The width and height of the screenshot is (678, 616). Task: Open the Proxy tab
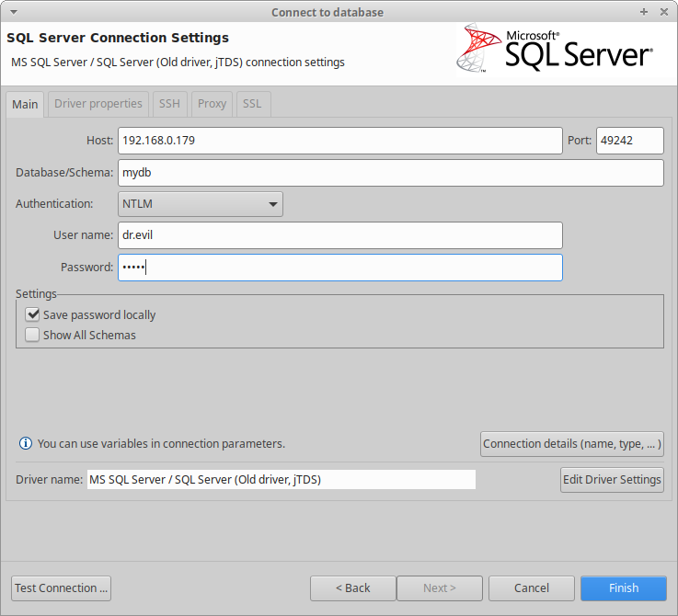point(212,104)
